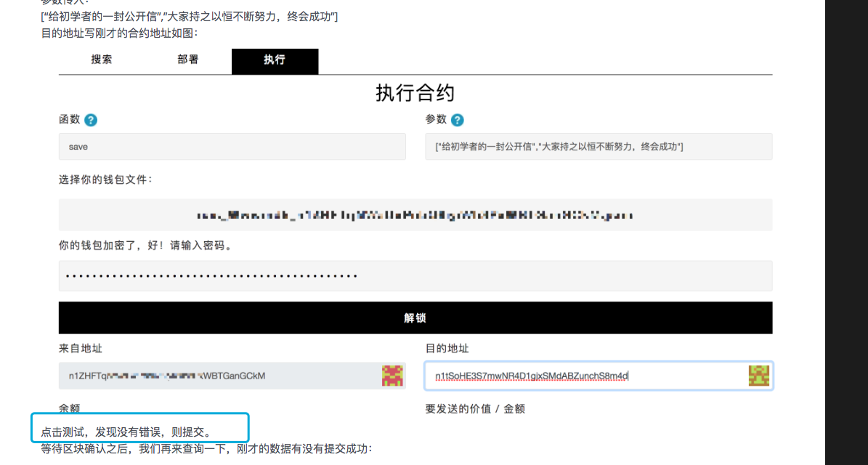The height and width of the screenshot is (465, 868).
Task: Show help for 参数 field
Action: (458, 120)
